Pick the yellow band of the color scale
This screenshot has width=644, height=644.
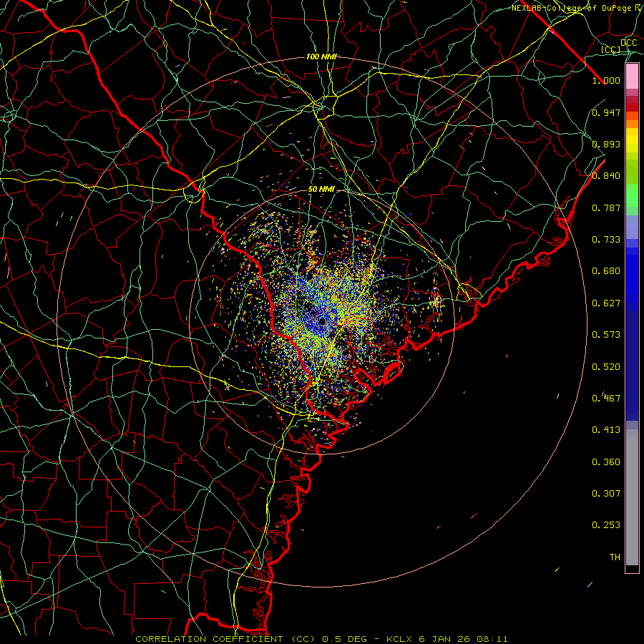point(632,141)
